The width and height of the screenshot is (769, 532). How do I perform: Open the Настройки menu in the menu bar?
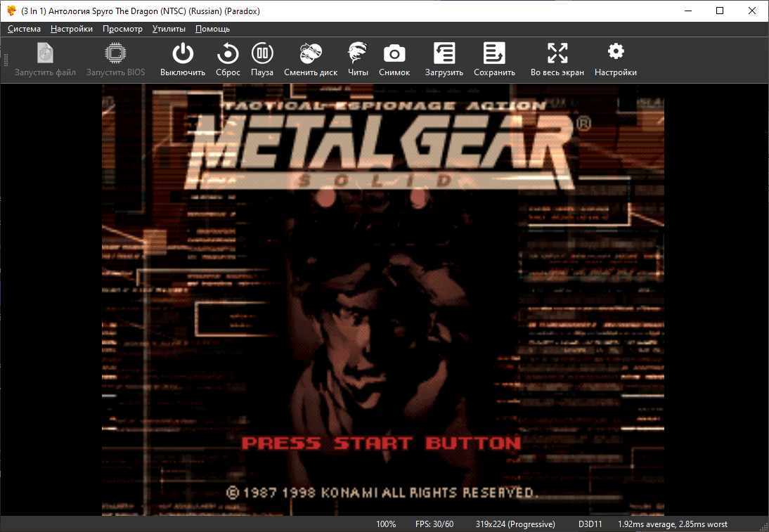72,29
